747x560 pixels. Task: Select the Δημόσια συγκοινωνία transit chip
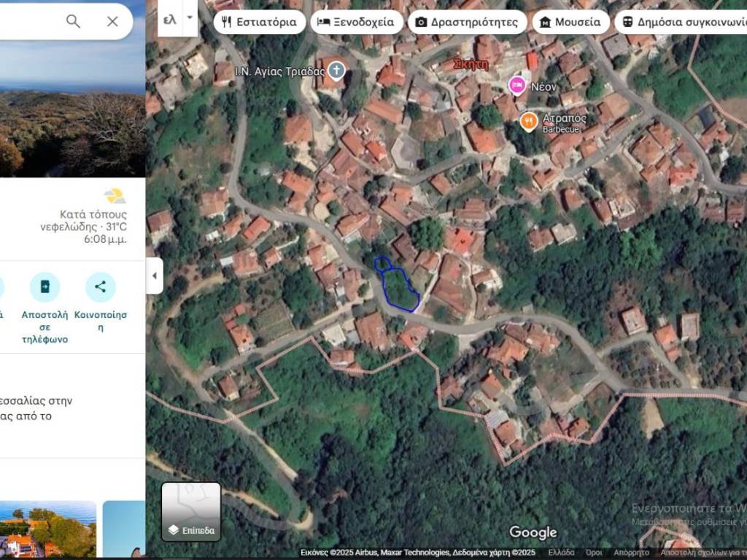680,22
